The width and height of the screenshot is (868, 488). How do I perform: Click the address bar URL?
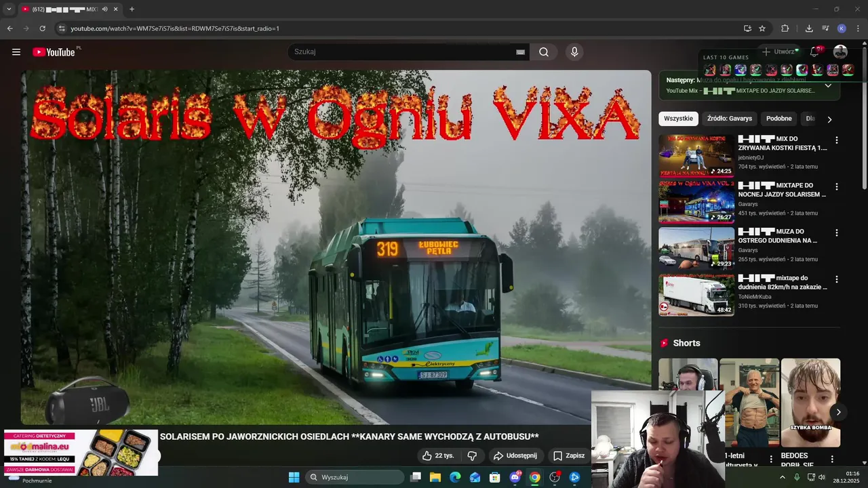tap(175, 28)
